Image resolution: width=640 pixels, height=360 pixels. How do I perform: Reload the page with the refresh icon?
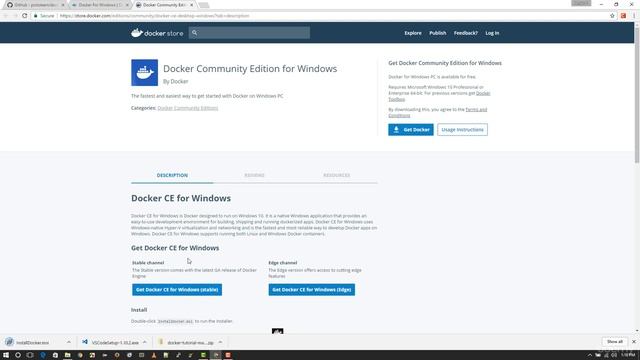pos(24,16)
